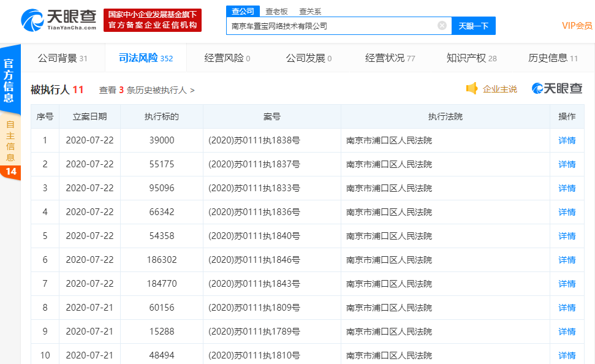Open the 经营风险 0 tab
Viewport: 595px width, 364px height.
pos(227,58)
